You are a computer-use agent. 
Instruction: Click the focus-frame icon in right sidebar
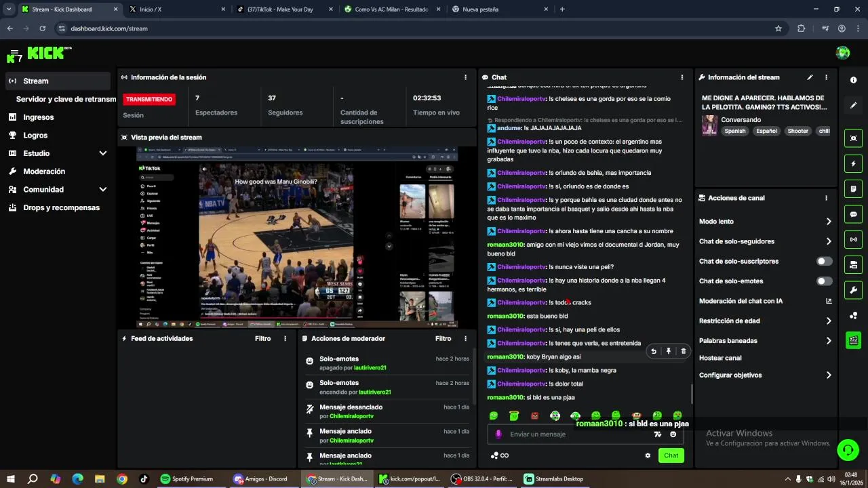point(853,138)
